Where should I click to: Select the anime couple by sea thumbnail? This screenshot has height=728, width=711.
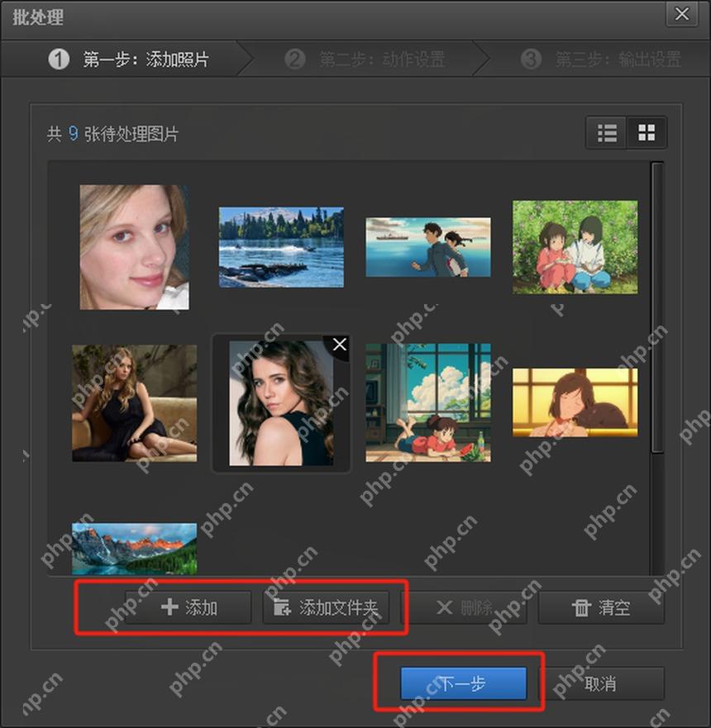[x=428, y=247]
